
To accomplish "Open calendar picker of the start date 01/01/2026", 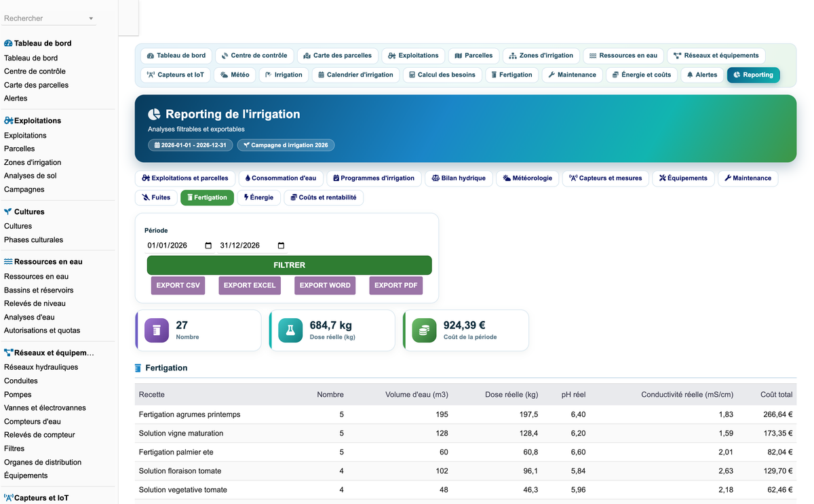I will (208, 246).
